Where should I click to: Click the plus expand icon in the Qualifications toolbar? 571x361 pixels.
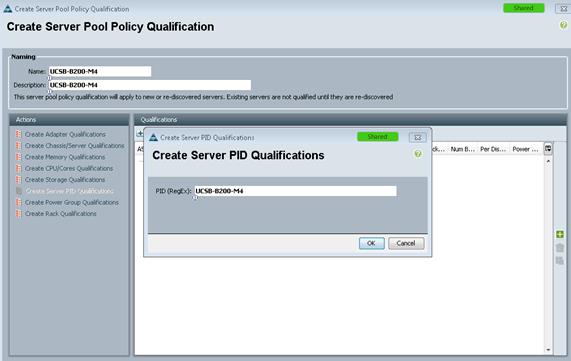tap(140, 134)
